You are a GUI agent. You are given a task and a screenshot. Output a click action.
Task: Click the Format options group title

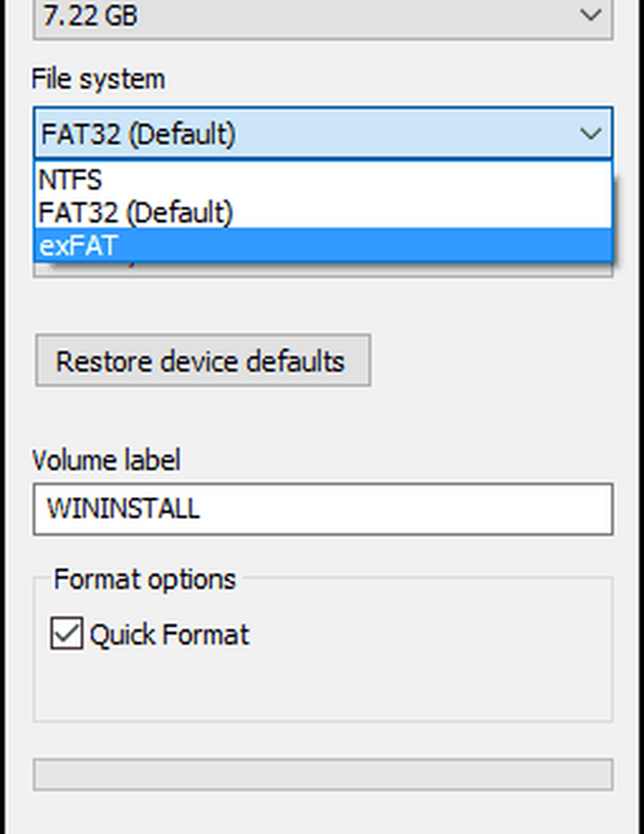pyautogui.click(x=145, y=580)
